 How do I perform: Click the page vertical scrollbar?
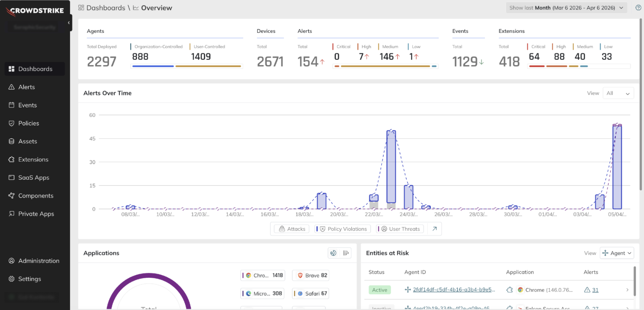641,105
